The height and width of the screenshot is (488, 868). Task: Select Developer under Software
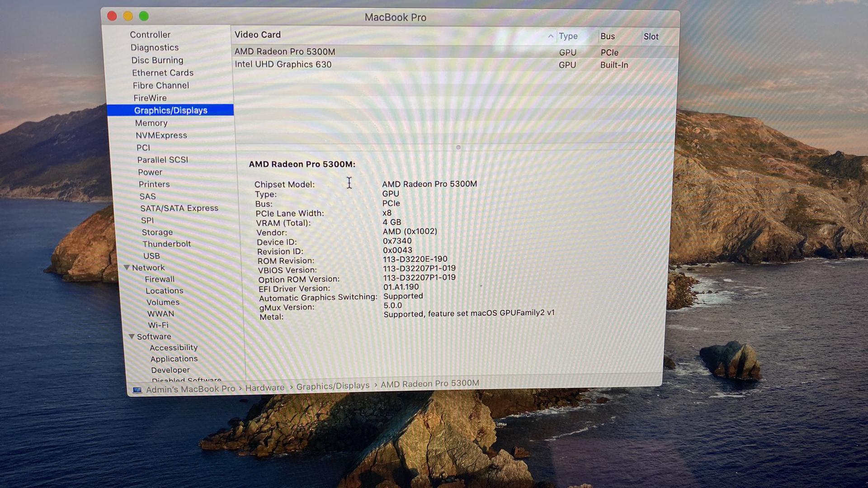click(x=170, y=370)
